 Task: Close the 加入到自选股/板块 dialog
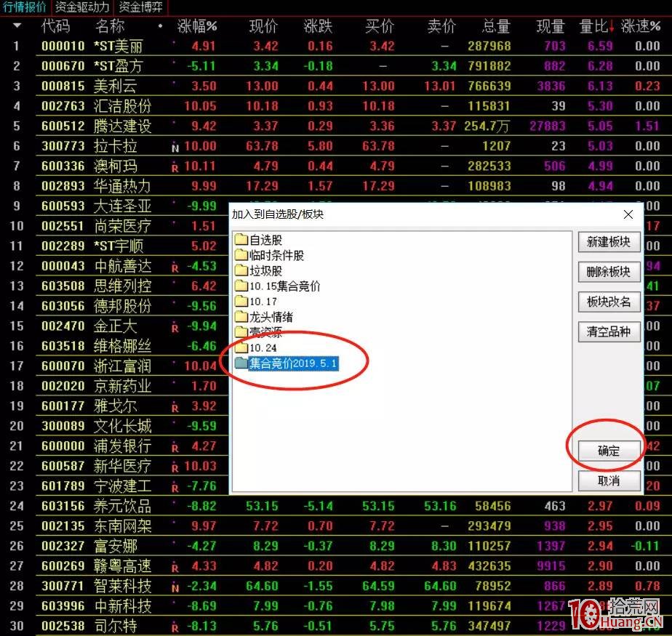coord(628,214)
